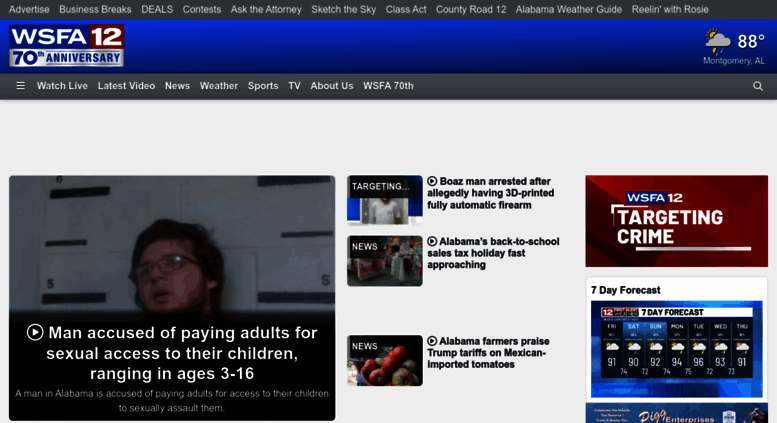The height and width of the screenshot is (423, 777).
Task: Open Boaz man story thumbnail
Action: point(385,200)
